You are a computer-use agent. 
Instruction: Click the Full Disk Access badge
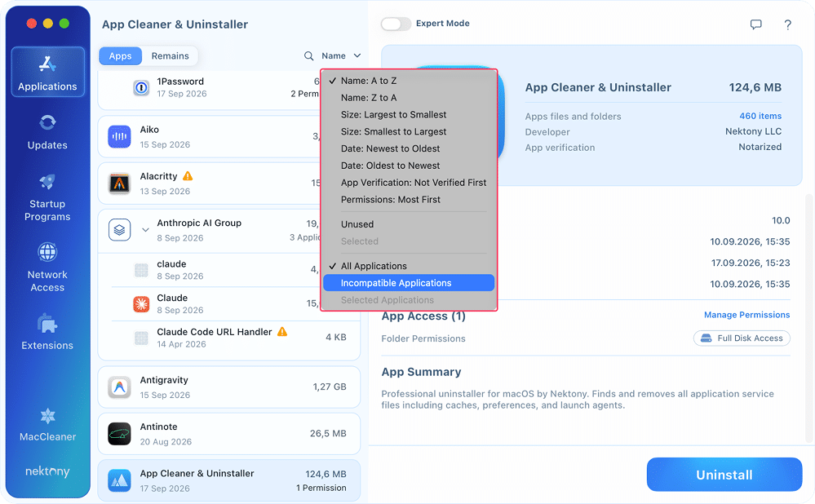tap(742, 338)
